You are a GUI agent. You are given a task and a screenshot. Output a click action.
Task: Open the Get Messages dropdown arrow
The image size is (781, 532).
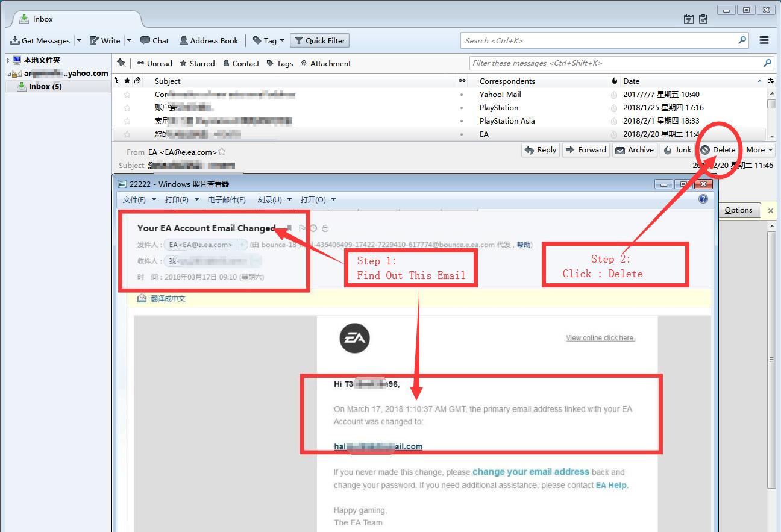pos(79,40)
